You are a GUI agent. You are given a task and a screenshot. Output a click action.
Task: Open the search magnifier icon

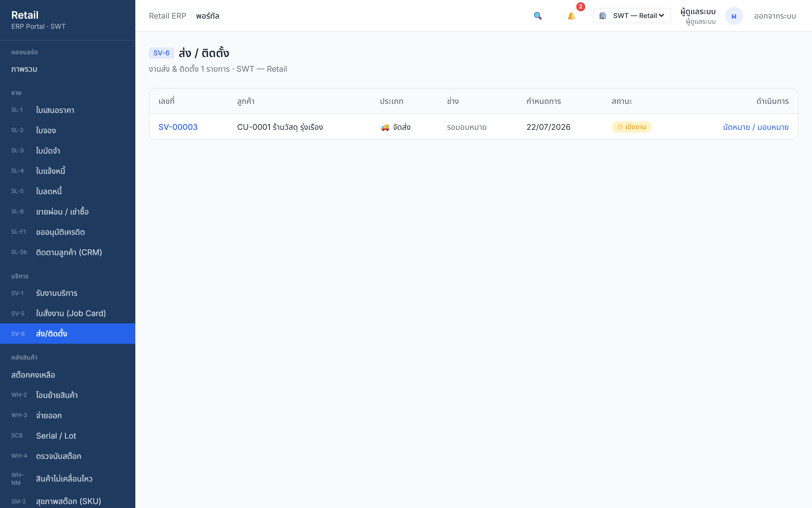point(538,16)
